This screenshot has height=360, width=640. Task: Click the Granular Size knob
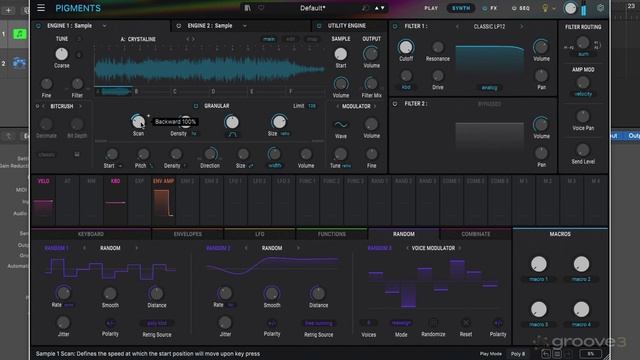pyautogui.click(x=279, y=121)
